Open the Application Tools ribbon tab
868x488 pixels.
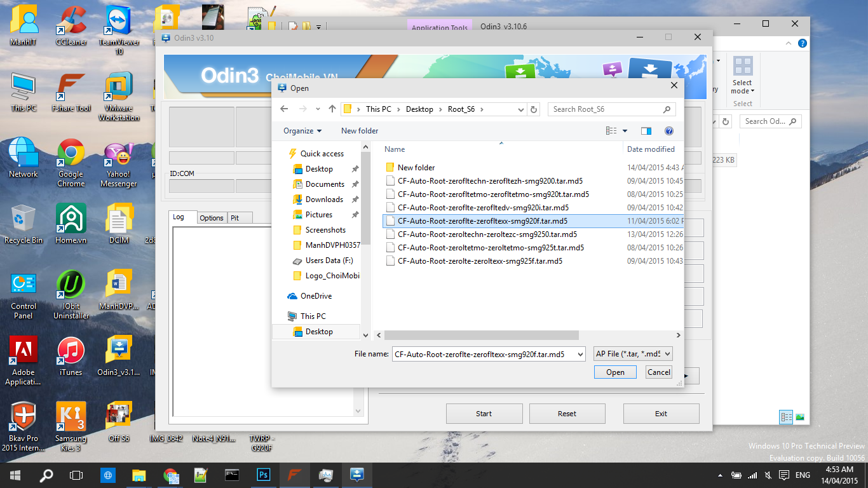tap(440, 27)
